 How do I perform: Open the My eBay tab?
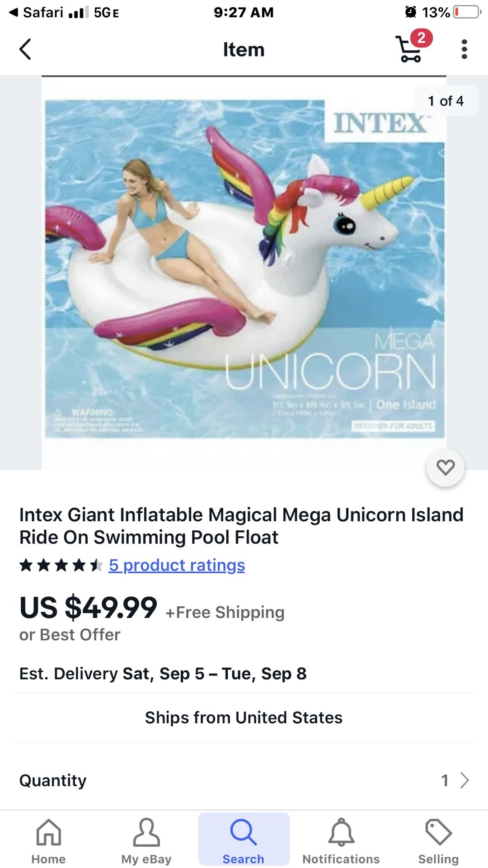click(146, 840)
